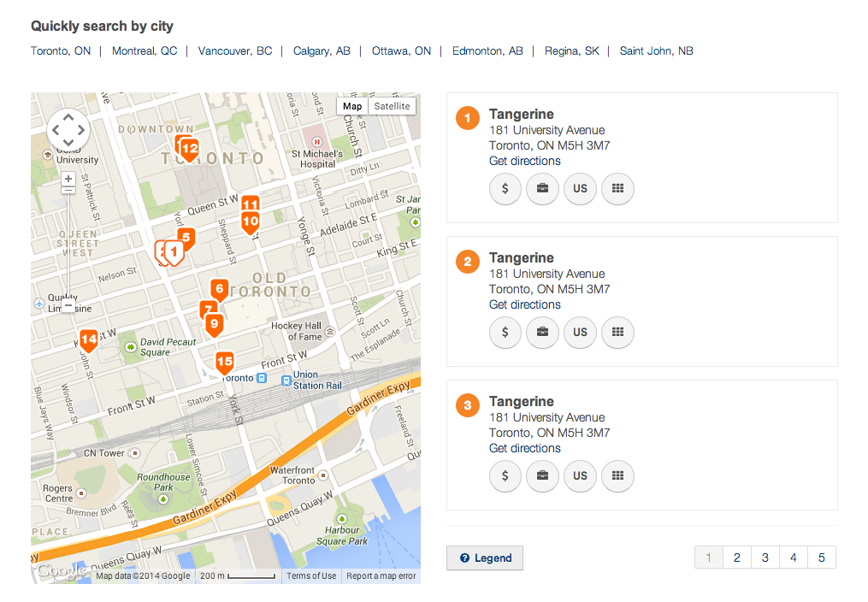
Task: Search by Toronto, ON
Action: click(x=61, y=51)
